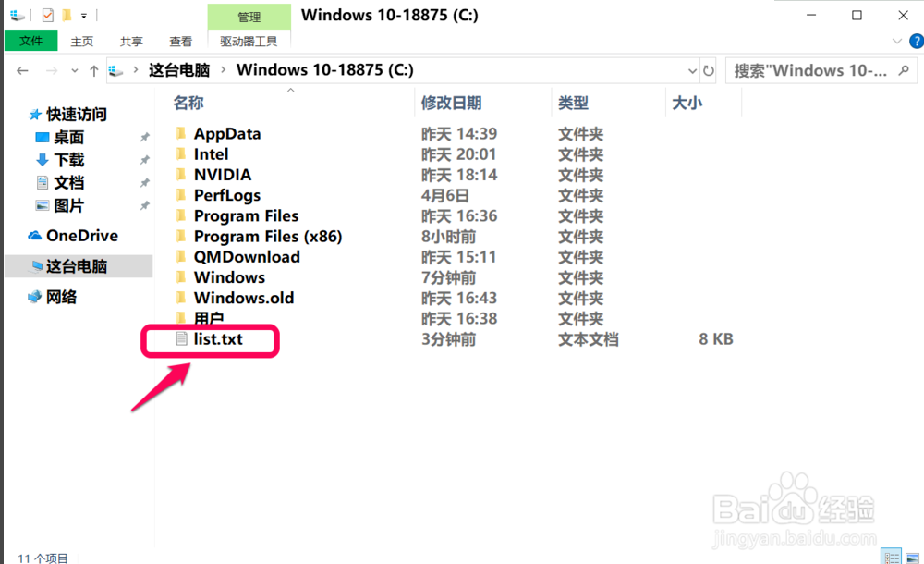Select the Intel folder icon

[x=181, y=153]
